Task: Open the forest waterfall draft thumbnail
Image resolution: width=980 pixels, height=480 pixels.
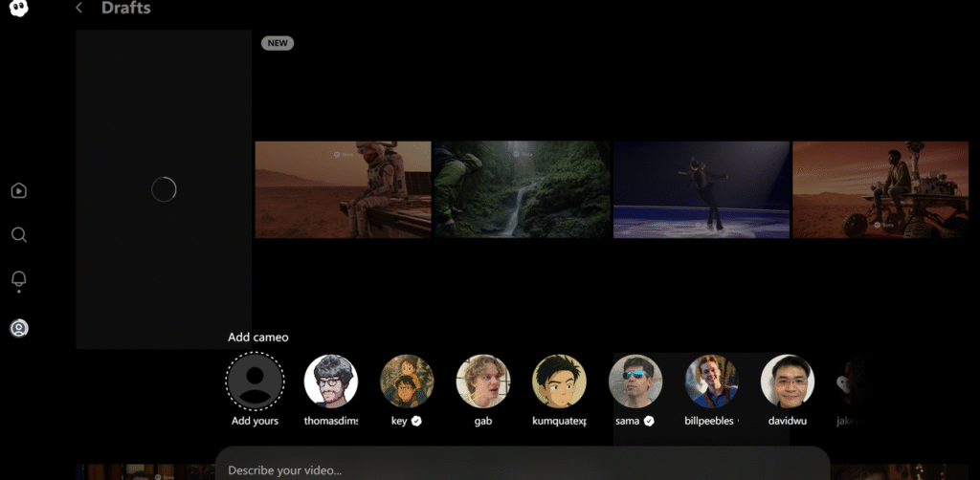Action: [522, 189]
